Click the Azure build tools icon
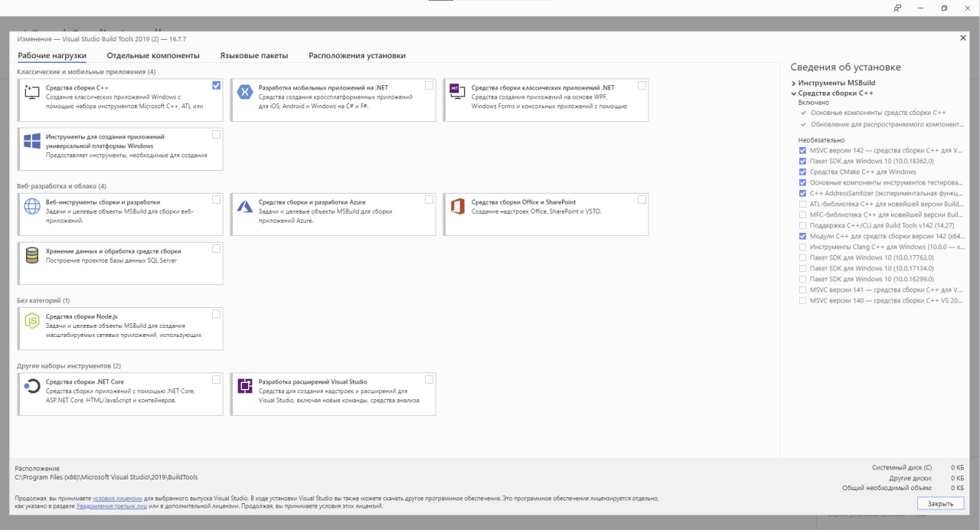The height and width of the screenshot is (530, 980). click(245, 206)
